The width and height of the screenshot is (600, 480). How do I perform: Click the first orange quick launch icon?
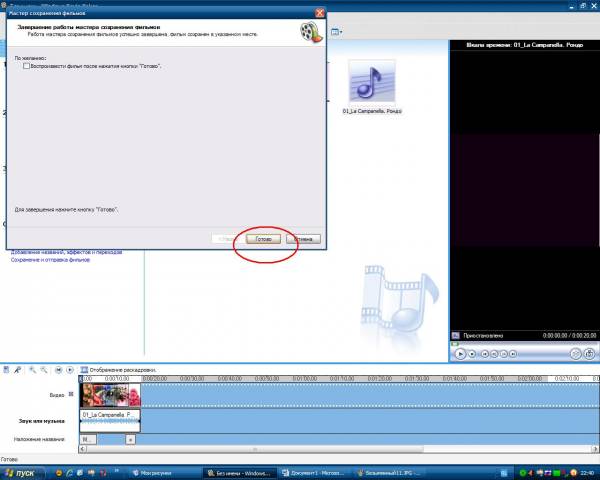59,473
